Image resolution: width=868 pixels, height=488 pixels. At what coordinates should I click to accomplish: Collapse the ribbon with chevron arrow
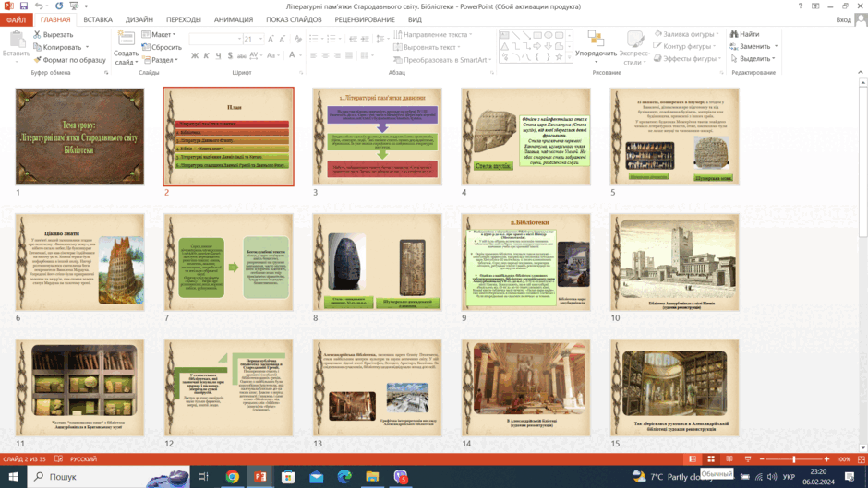(x=861, y=73)
